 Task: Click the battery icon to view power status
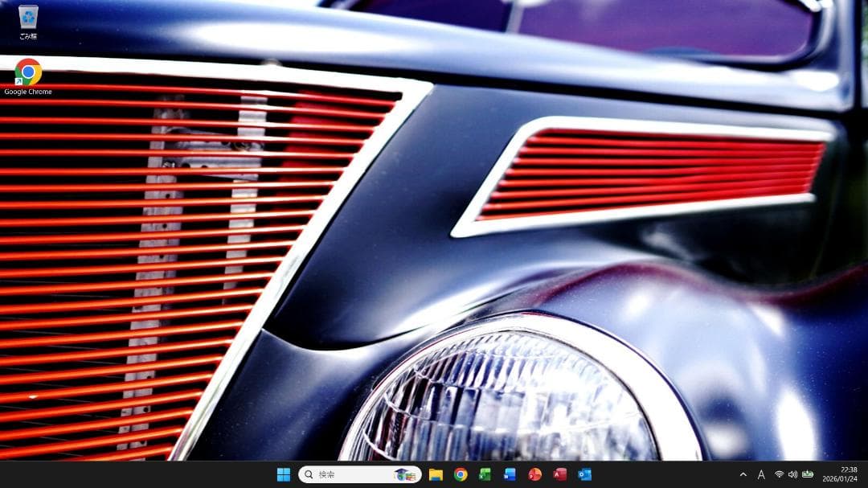coord(808,474)
